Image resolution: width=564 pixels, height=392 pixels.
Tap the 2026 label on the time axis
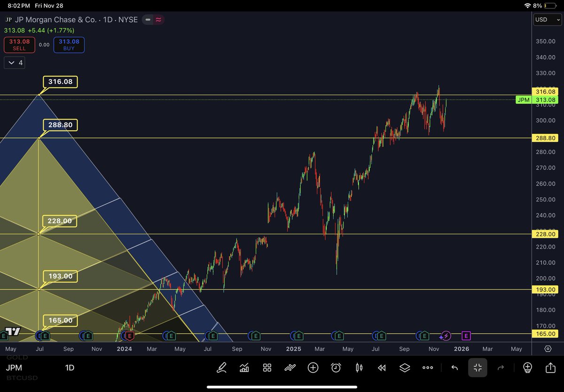tap(461, 349)
